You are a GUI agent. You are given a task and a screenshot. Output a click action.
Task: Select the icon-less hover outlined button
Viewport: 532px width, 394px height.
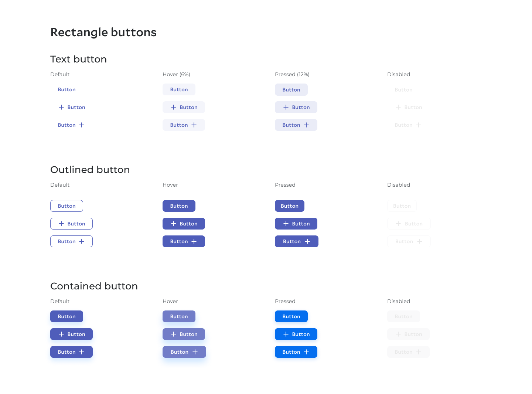tap(179, 206)
